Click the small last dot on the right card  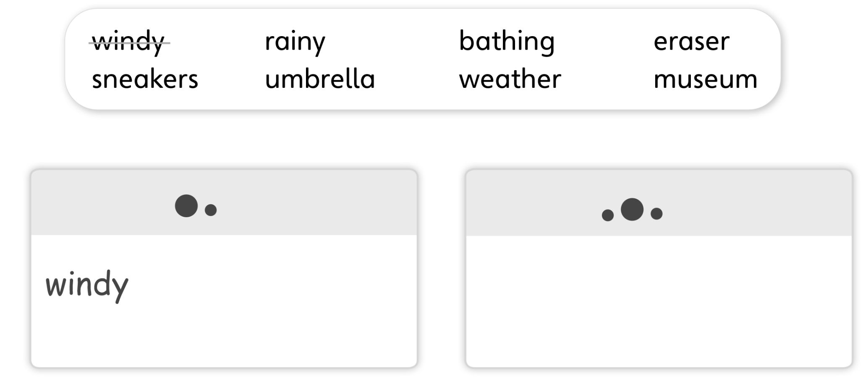656,214
